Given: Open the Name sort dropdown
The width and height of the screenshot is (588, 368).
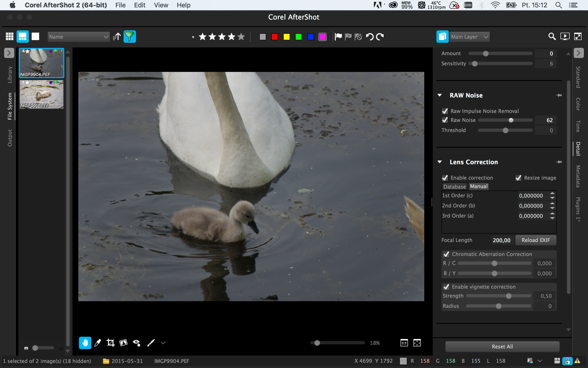Looking at the screenshot, I should coord(78,37).
